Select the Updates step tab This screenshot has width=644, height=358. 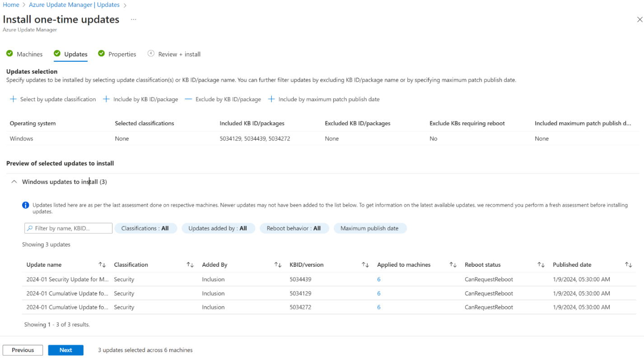point(70,54)
